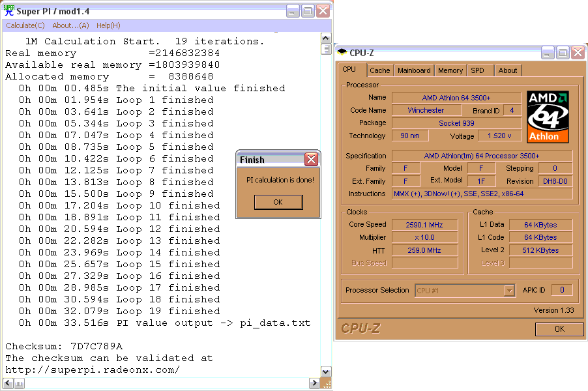Image resolution: width=588 pixels, height=391 pixels.
Task: Click the Package value 'Socket 939'
Action: click(x=456, y=123)
